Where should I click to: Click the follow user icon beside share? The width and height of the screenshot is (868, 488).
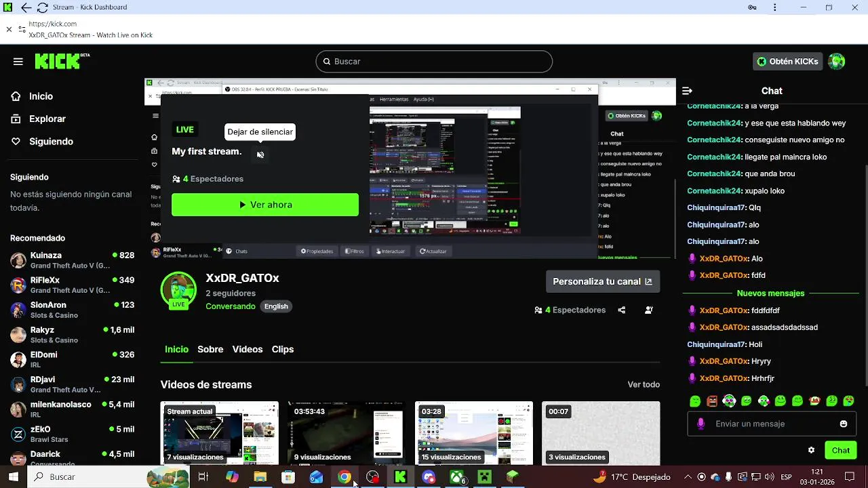(649, 310)
